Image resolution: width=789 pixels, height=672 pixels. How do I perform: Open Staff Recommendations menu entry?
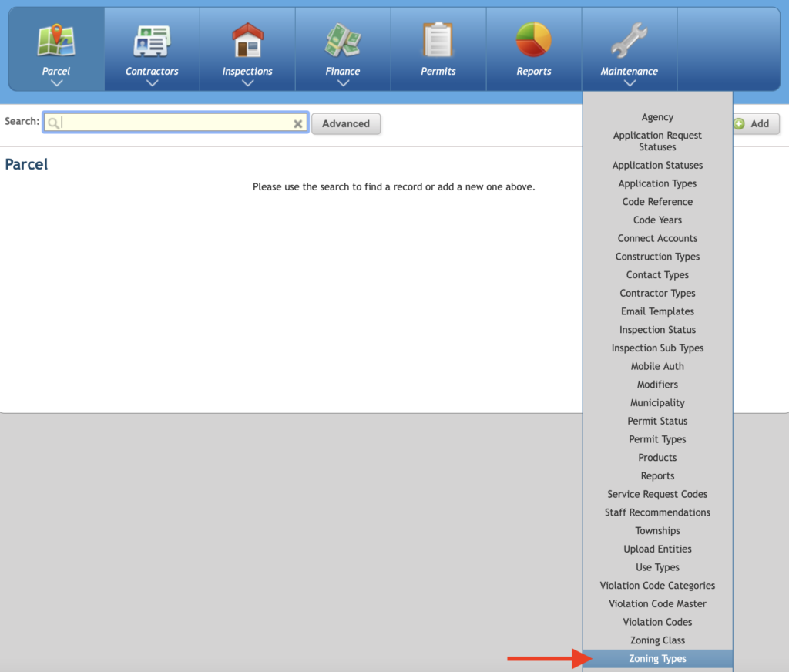657,512
